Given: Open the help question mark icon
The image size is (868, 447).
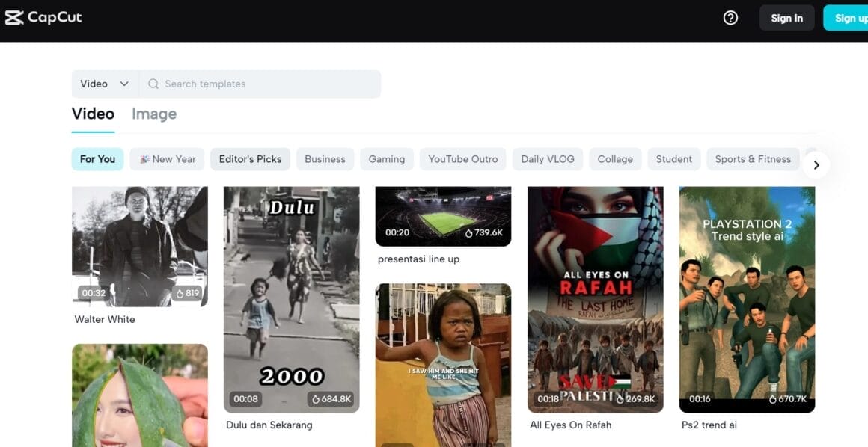Looking at the screenshot, I should click(730, 18).
